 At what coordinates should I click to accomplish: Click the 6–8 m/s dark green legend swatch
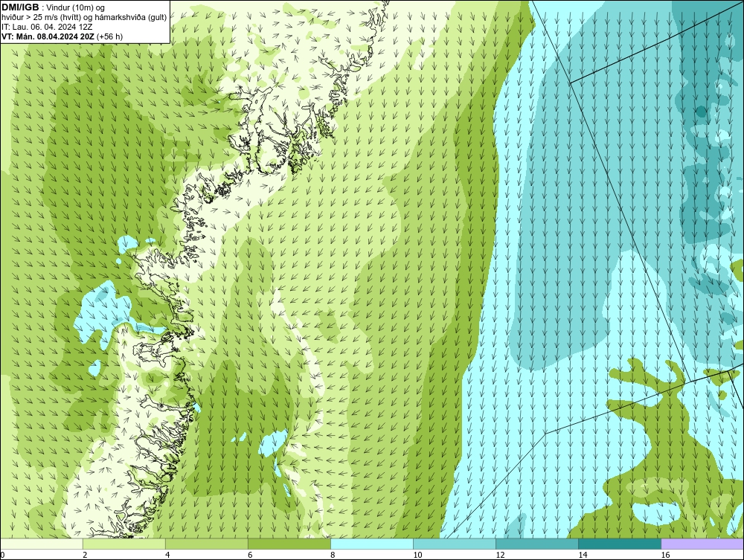[x=289, y=544]
